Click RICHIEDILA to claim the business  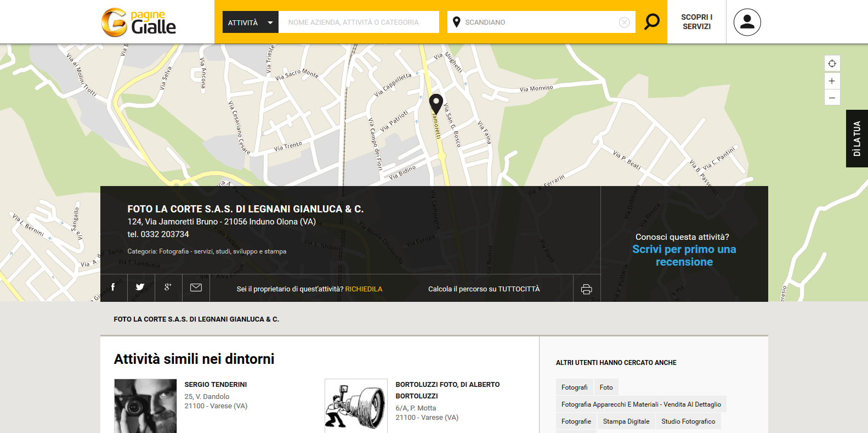pyautogui.click(x=364, y=289)
